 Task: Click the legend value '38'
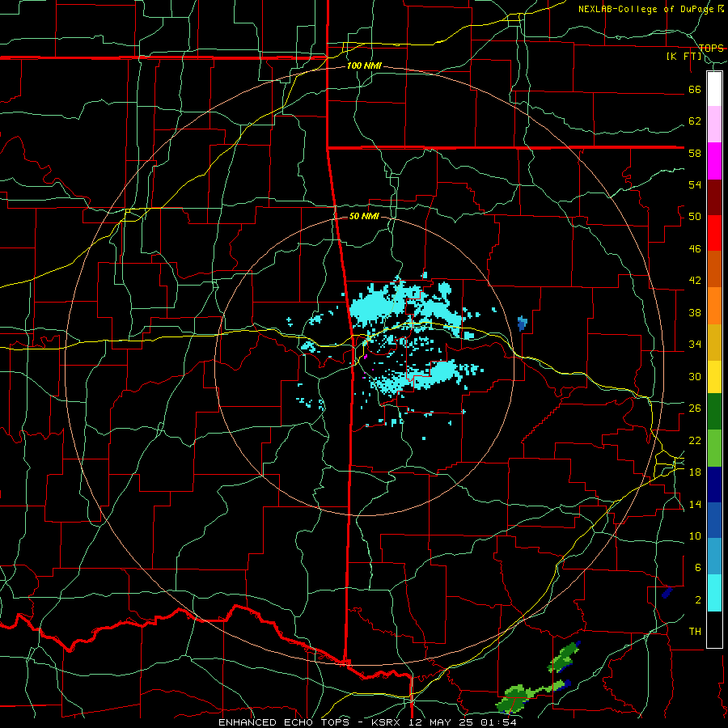click(695, 312)
